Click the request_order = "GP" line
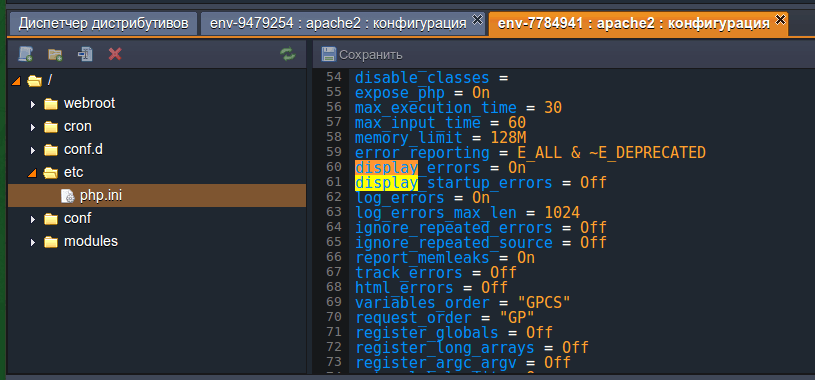 click(445, 318)
